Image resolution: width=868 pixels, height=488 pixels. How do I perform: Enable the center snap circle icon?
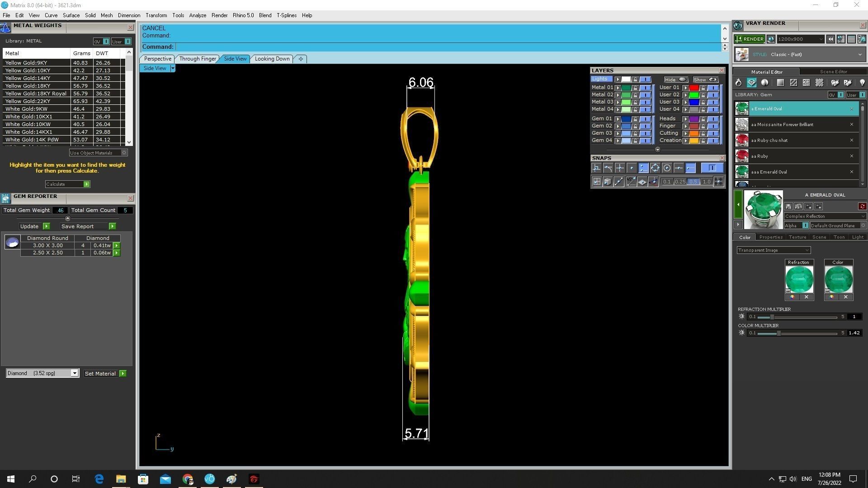667,168
